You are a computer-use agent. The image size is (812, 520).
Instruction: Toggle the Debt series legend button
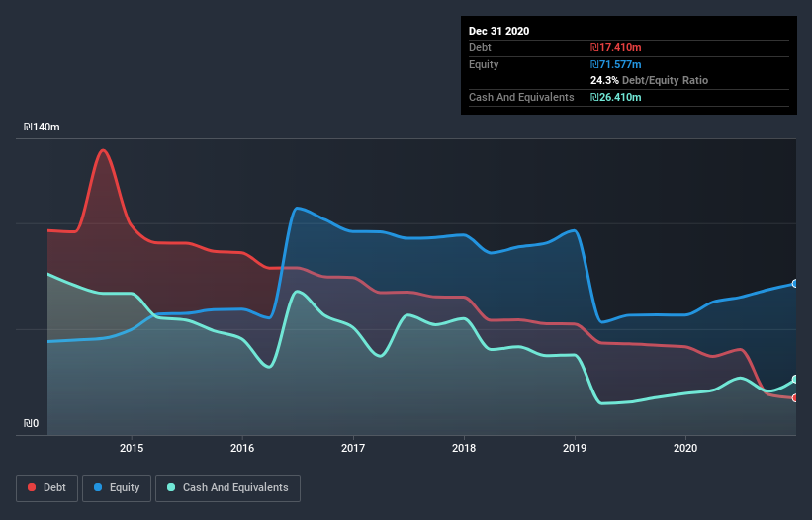tap(47, 488)
